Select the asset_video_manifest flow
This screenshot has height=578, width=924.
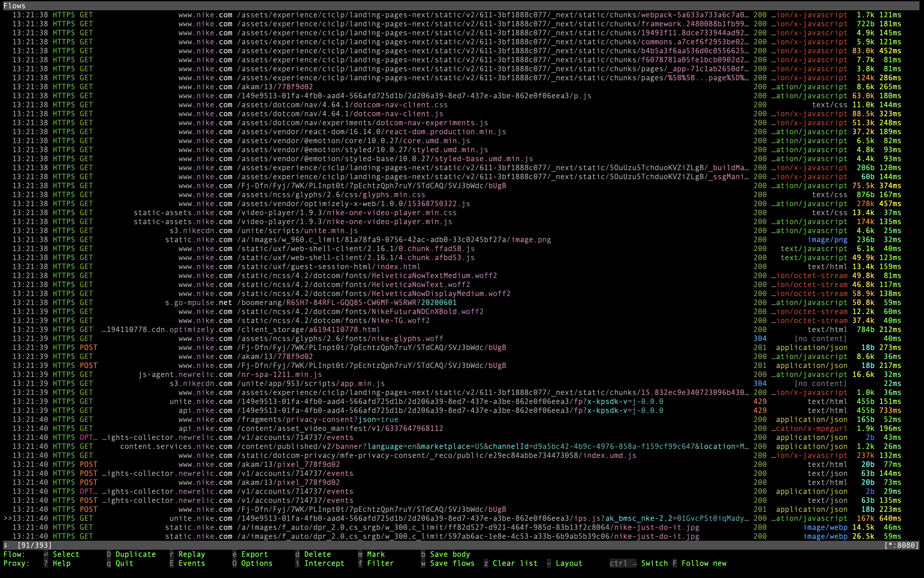coord(462,429)
